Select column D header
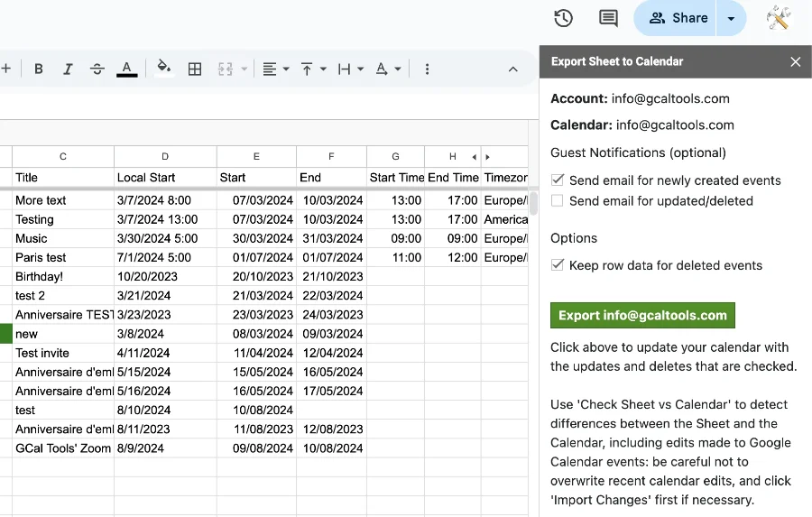Viewport: 812px width, 517px height. point(165,156)
